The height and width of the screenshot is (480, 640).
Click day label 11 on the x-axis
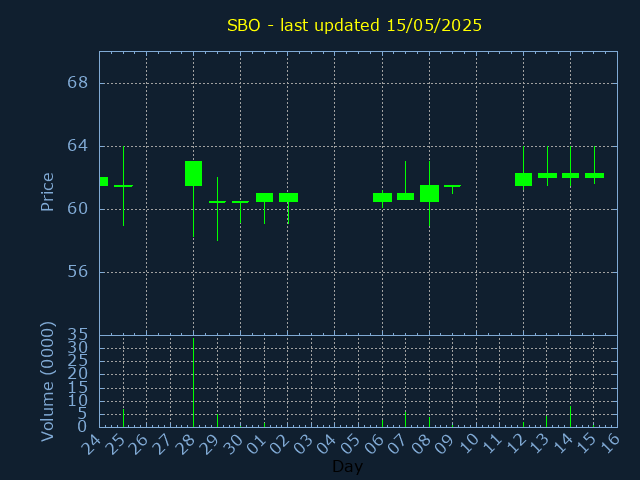(492, 444)
